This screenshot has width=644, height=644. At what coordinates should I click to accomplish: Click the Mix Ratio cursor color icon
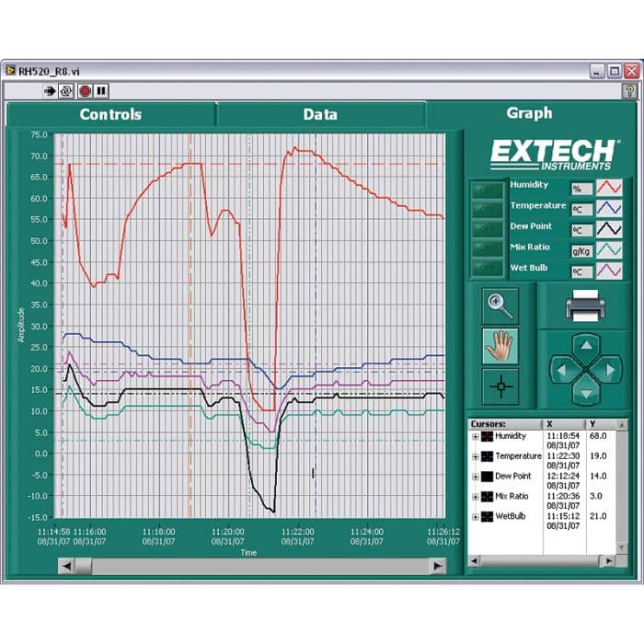[487, 497]
